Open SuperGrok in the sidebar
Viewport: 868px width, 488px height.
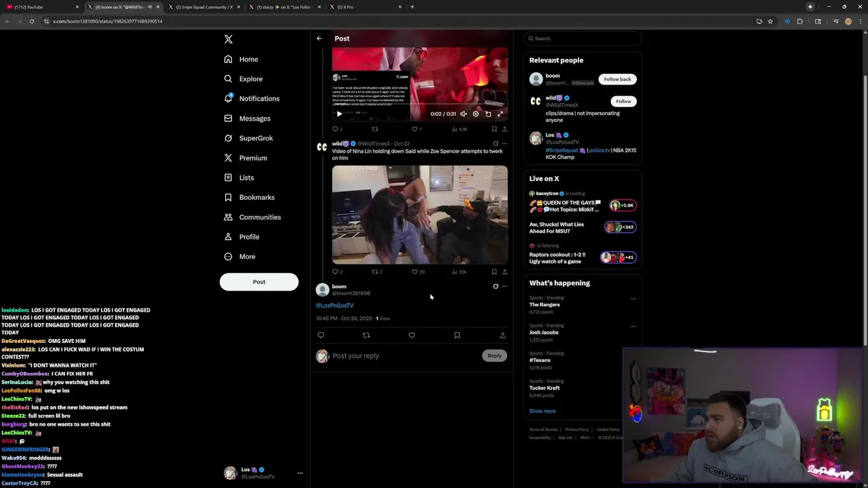pos(249,138)
